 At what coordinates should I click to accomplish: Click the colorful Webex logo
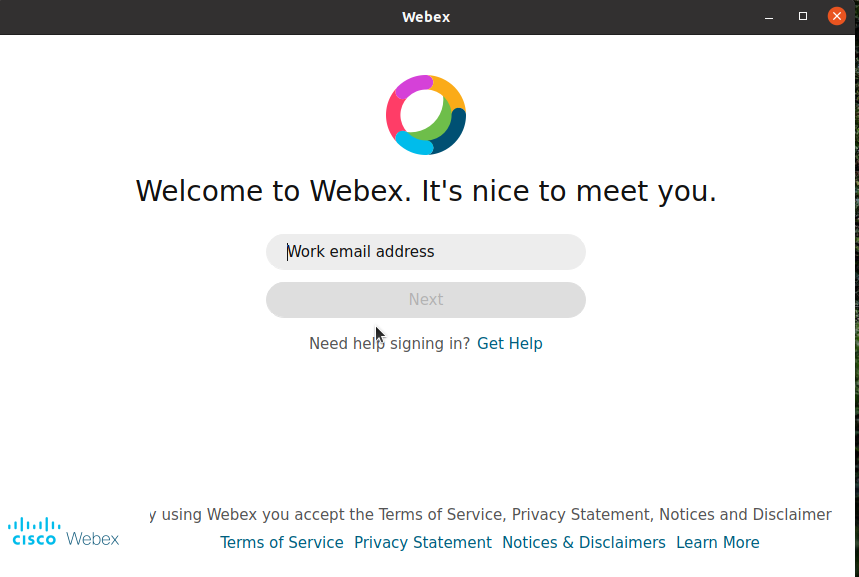[426, 115]
